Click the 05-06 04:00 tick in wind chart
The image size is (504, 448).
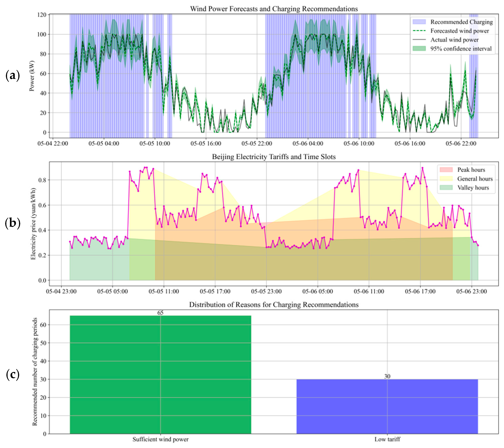pyautogui.click(x=308, y=143)
